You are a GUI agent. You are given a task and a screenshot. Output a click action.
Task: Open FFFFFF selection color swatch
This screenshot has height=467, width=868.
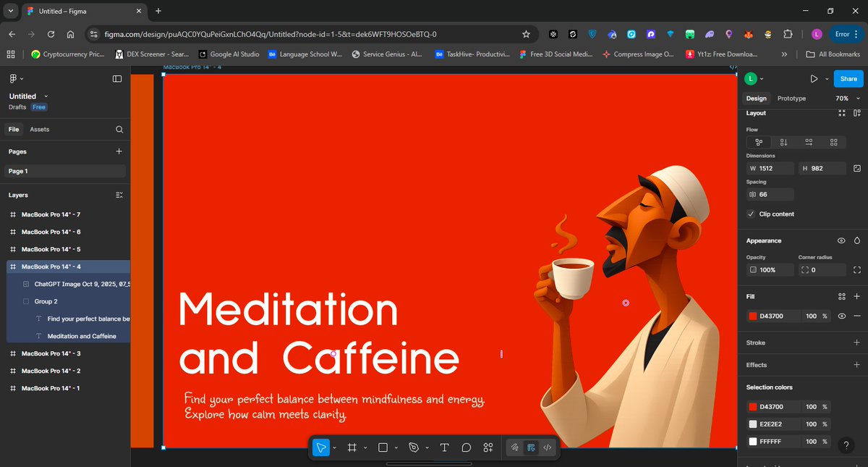click(753, 442)
